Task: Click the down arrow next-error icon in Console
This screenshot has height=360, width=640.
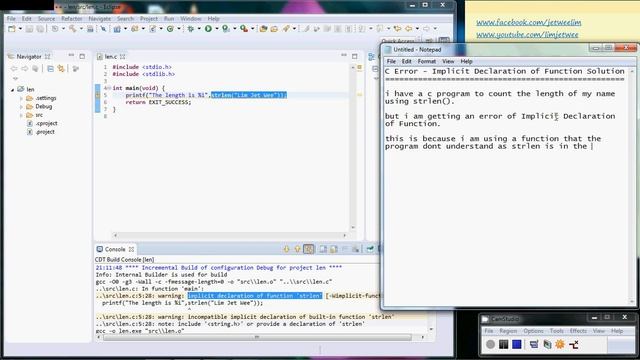Action: pyautogui.click(x=286, y=249)
